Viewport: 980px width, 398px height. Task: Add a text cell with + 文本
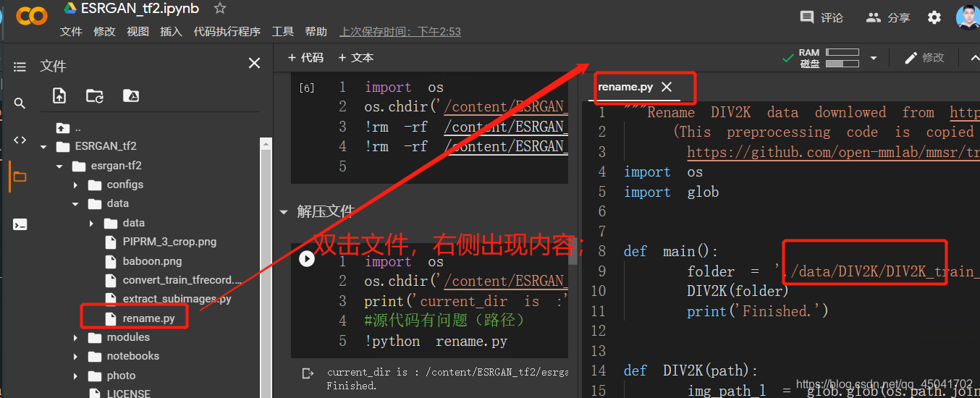[x=355, y=57]
